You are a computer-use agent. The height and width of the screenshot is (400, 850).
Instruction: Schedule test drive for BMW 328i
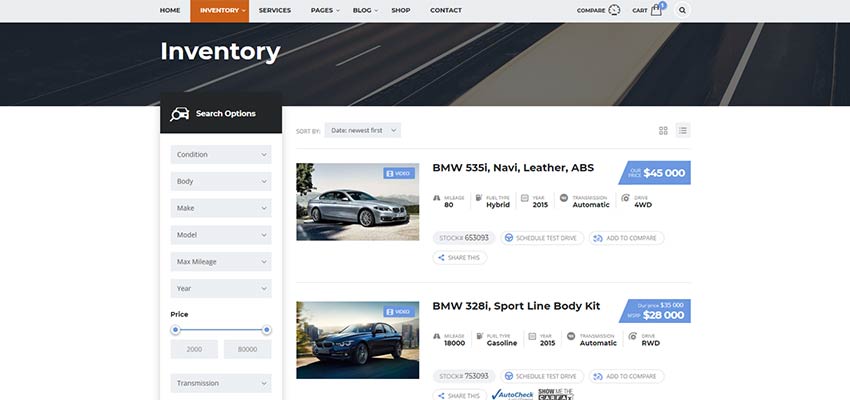[x=542, y=376]
